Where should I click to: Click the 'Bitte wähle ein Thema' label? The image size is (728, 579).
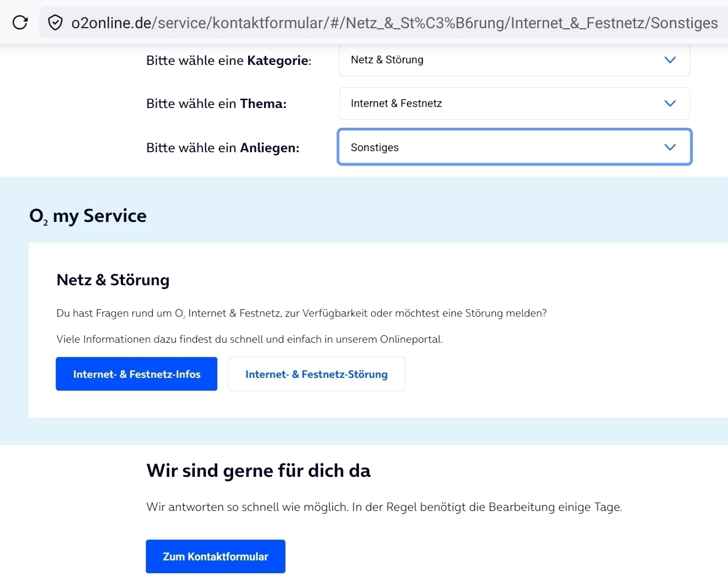click(216, 104)
